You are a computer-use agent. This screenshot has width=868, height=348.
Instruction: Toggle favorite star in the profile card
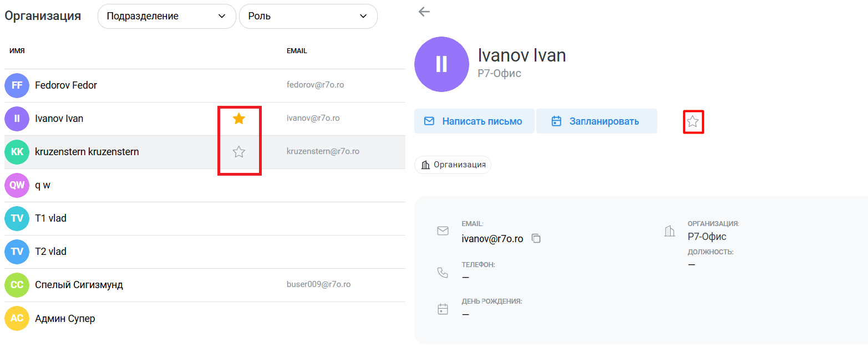(693, 121)
